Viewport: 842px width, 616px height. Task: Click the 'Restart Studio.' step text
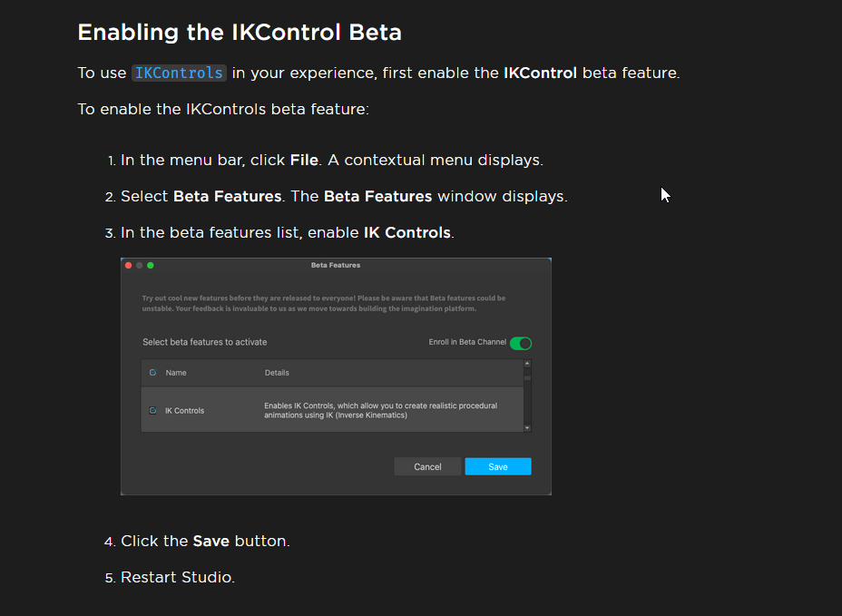(178, 577)
